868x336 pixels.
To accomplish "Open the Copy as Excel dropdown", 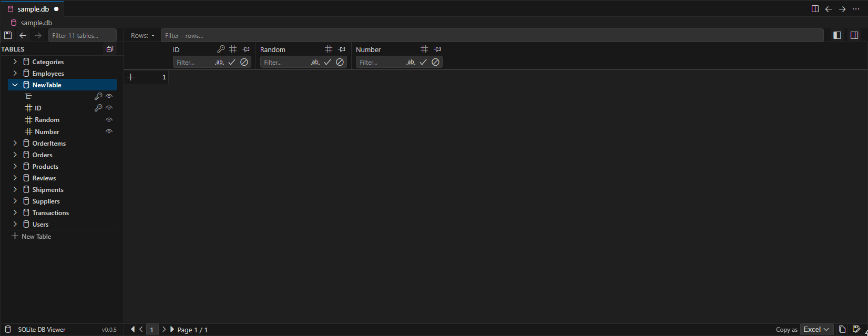I will pyautogui.click(x=816, y=330).
